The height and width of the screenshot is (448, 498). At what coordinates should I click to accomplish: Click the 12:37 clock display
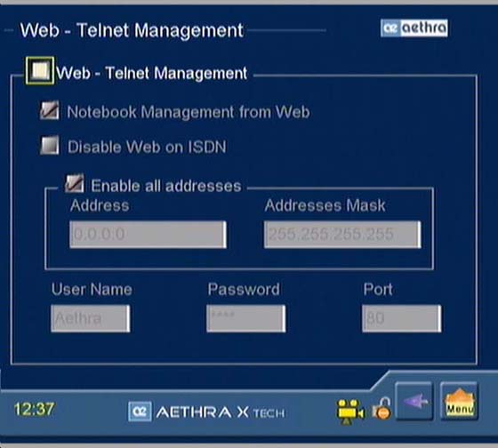click(35, 409)
